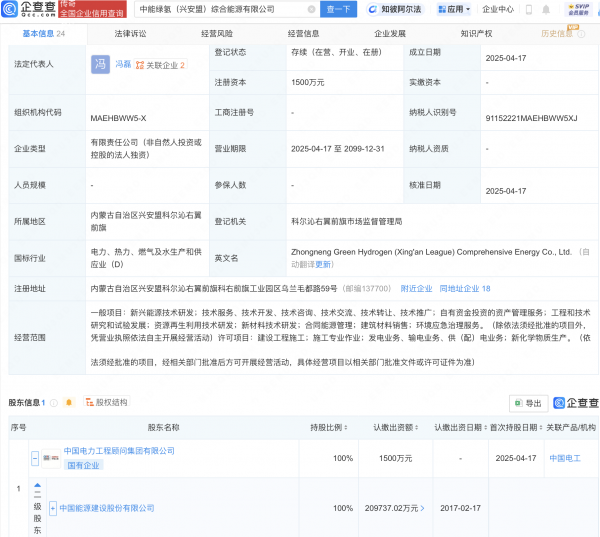
Task: View 关联企业 2 related companies
Action: (160, 65)
